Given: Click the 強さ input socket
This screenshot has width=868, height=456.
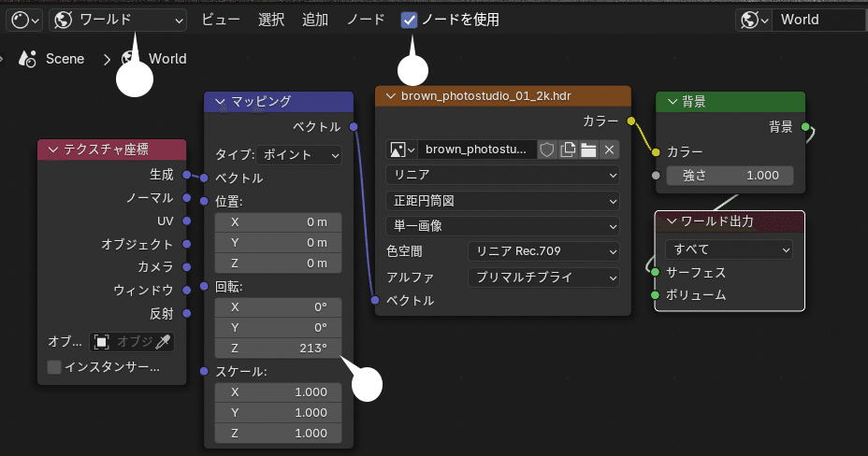Looking at the screenshot, I should click(x=656, y=176).
